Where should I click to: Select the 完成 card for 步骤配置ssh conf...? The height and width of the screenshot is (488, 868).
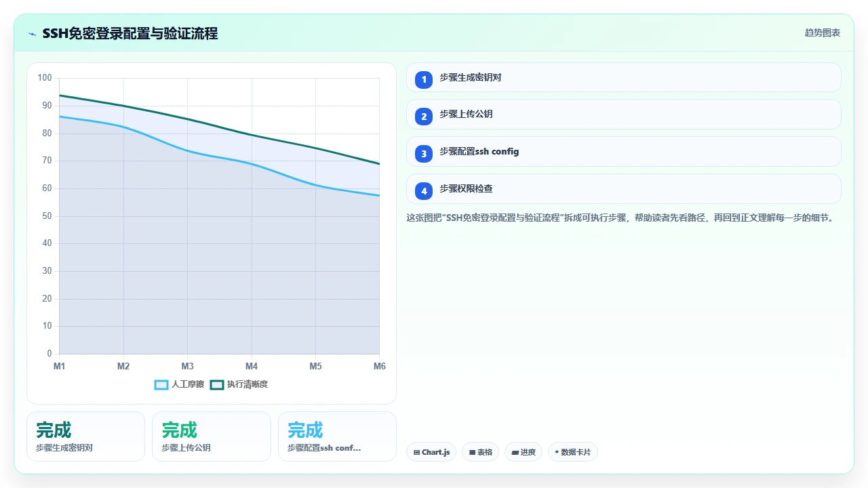point(337,436)
